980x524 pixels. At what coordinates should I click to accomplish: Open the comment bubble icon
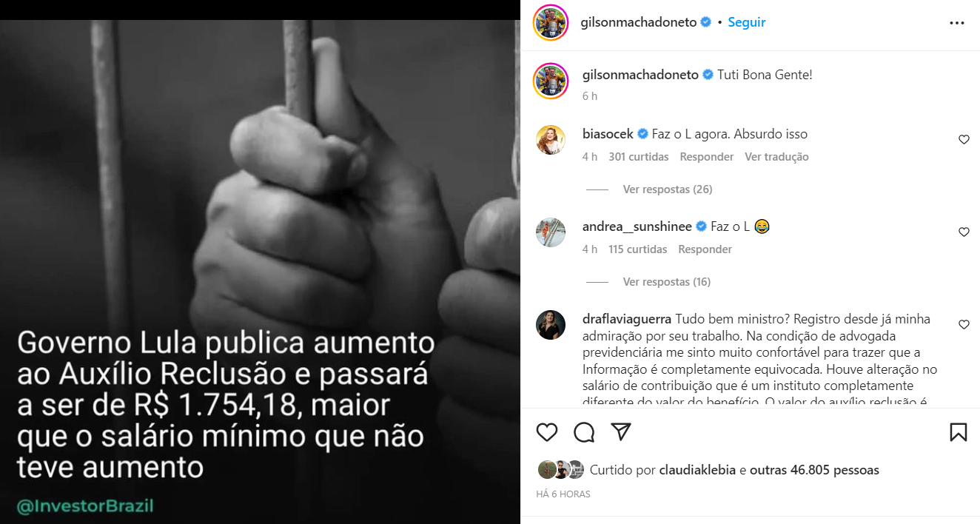click(584, 432)
